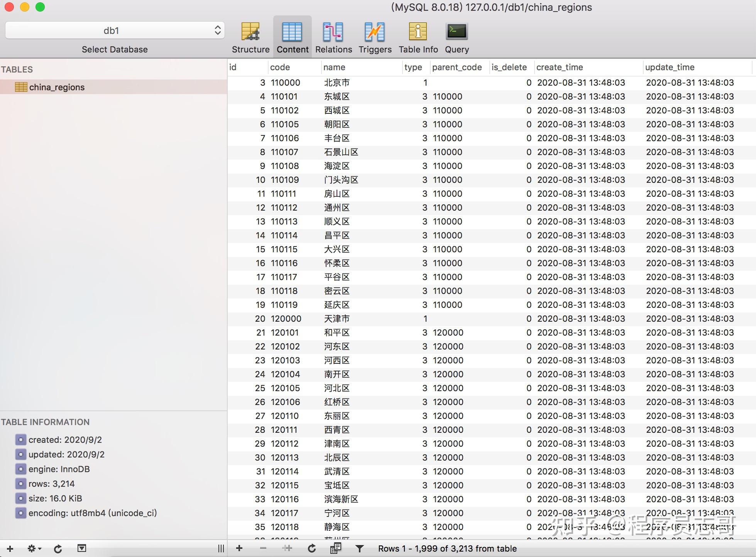This screenshot has height=557, width=756.
Task: Sort by the name column header
Action: (362, 67)
